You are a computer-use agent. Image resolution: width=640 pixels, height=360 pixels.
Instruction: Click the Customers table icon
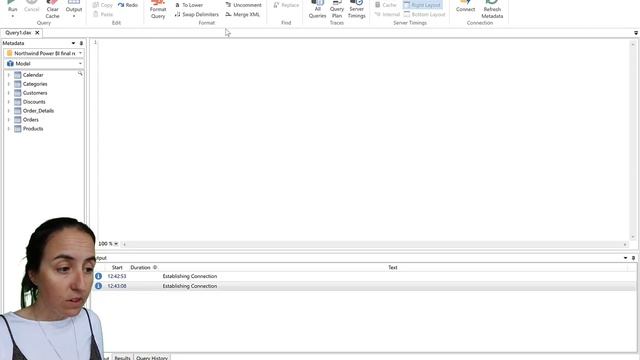point(18,93)
